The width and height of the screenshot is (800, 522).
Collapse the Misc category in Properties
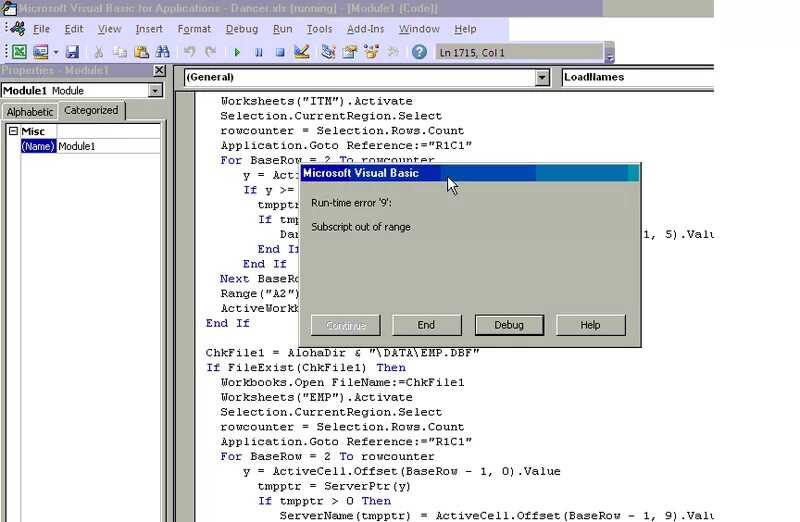click(13, 131)
